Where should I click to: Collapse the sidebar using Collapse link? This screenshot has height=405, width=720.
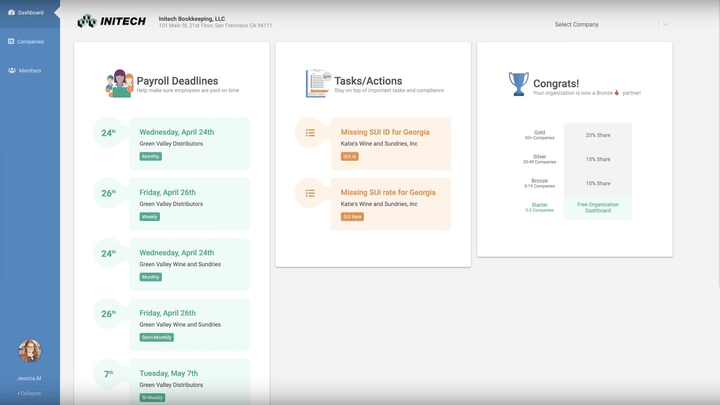click(29, 393)
